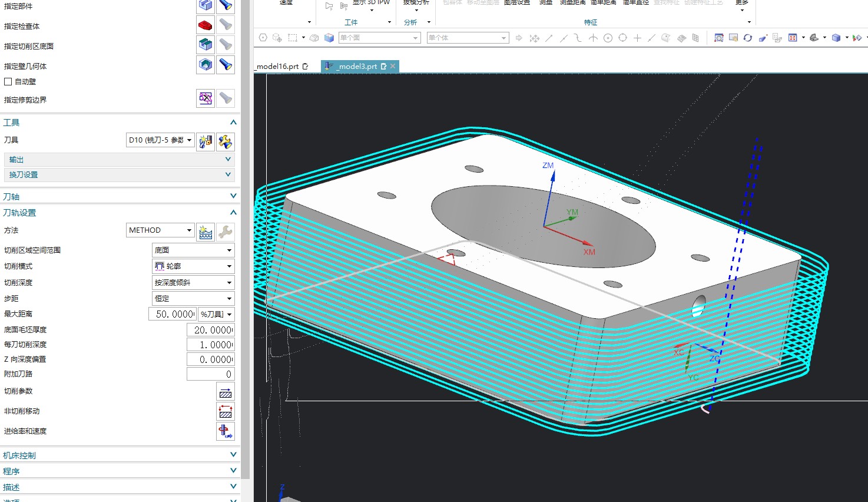Viewport: 868px width, 502px height.
Task: Click the hexagon selection filter icon in toolbar
Action: 263,38
